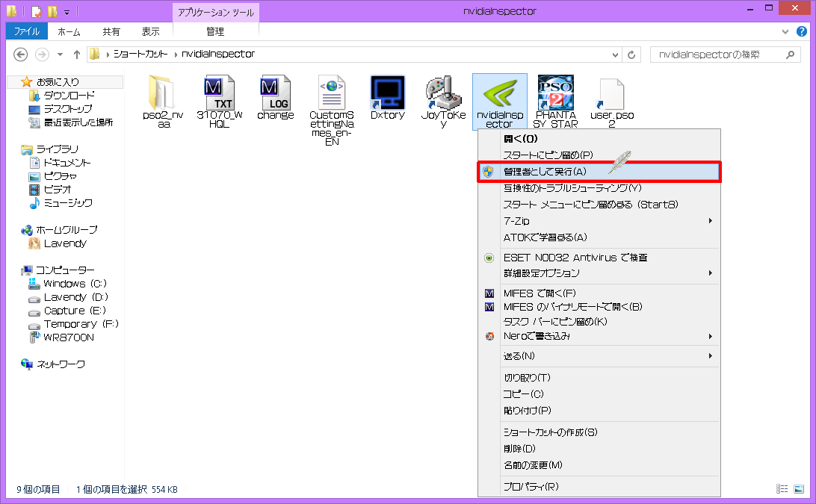Choose スタートにピン留め(P)
This screenshot has width=816, height=504.
coord(599,155)
